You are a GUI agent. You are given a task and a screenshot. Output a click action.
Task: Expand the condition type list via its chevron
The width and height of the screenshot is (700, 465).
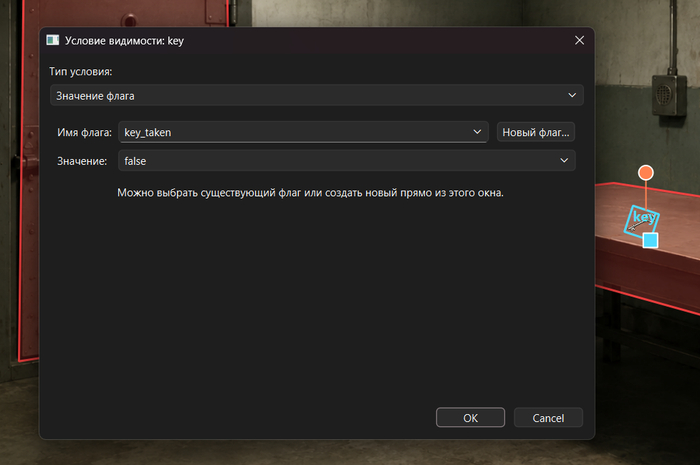572,95
